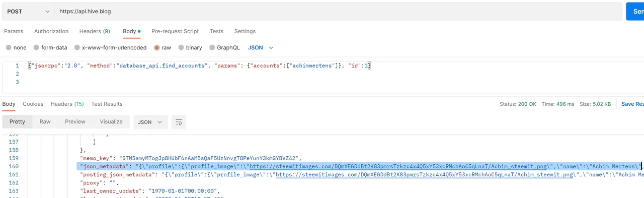The width and height of the screenshot is (644, 198).
Task: Switch to Visualize response view
Action: (111, 122)
